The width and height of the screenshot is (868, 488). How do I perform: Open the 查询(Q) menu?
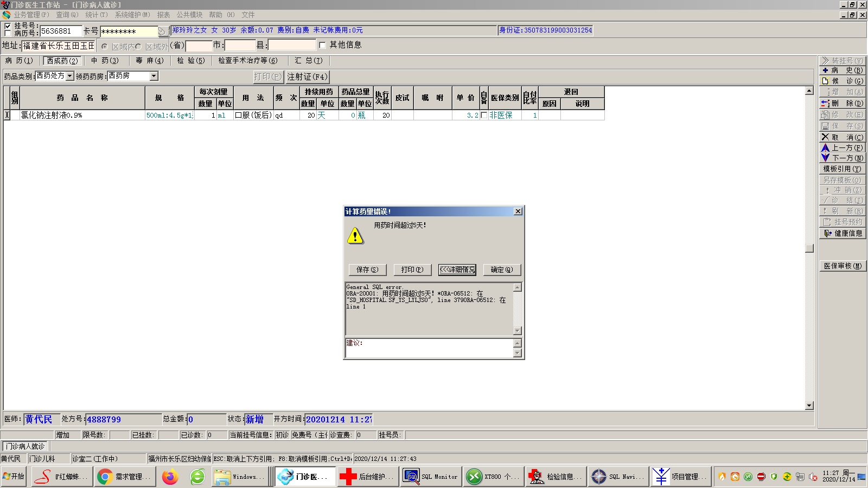(67, 15)
